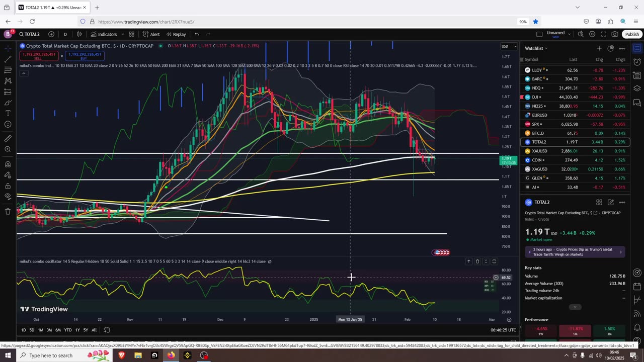The height and width of the screenshot is (362, 644).
Task: Set chart range to 1M
Action: point(40,330)
